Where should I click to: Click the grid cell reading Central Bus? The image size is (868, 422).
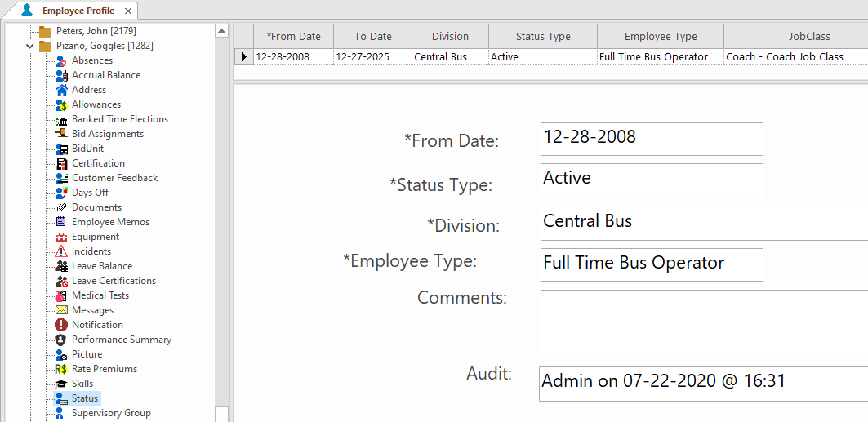pyautogui.click(x=450, y=56)
